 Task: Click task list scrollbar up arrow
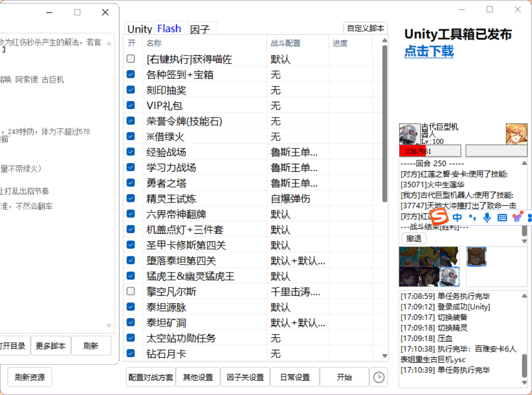[385, 40]
